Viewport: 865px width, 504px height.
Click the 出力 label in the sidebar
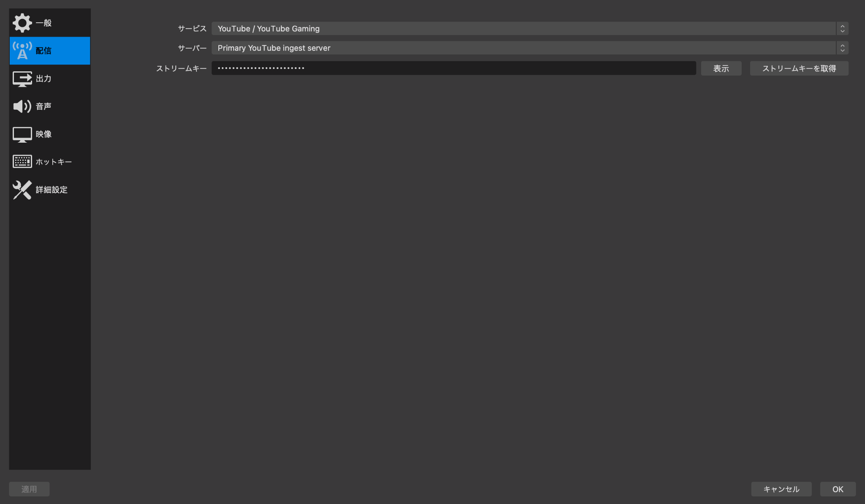pyautogui.click(x=44, y=79)
